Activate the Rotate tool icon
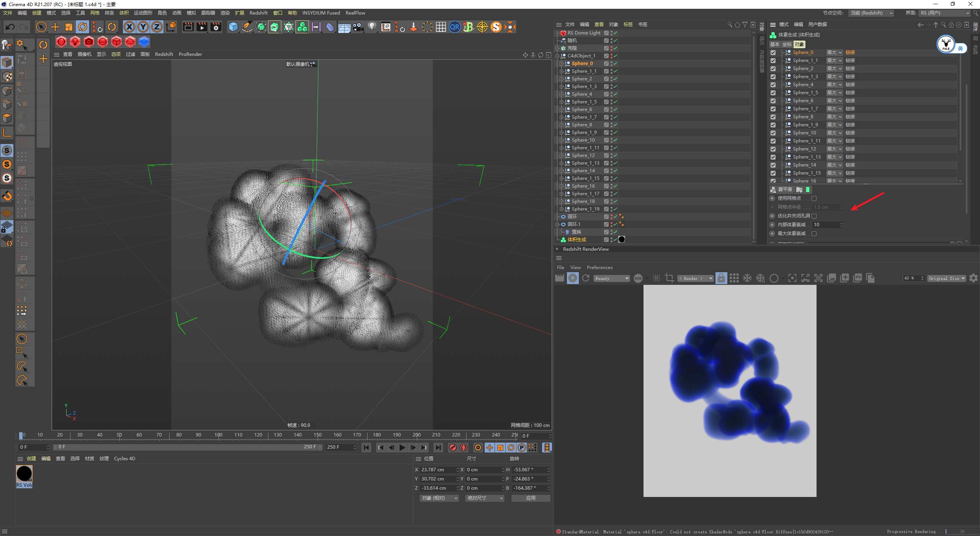This screenshot has height=536, width=980. click(x=83, y=27)
